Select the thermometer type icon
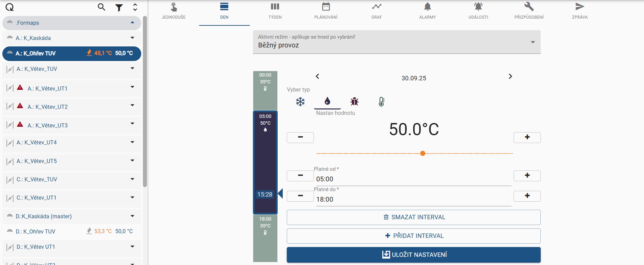 coord(381,102)
